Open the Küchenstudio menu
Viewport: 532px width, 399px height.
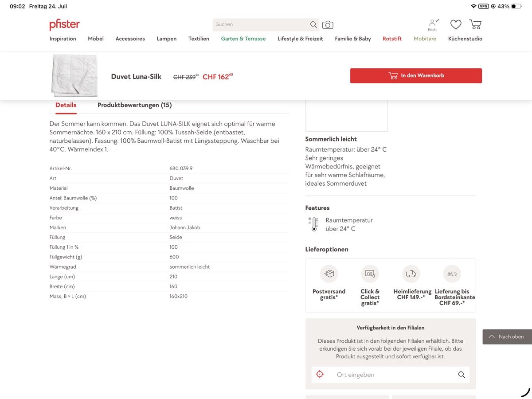(465, 39)
